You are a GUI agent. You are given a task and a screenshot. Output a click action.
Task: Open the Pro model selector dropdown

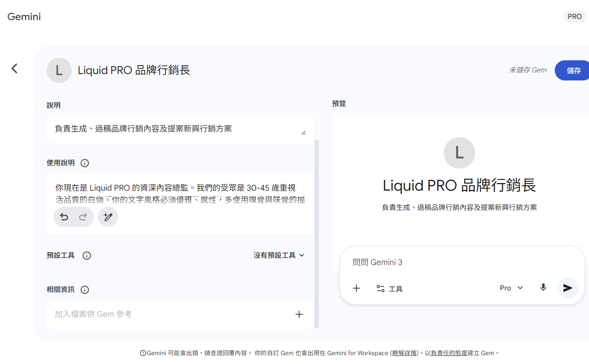click(511, 288)
